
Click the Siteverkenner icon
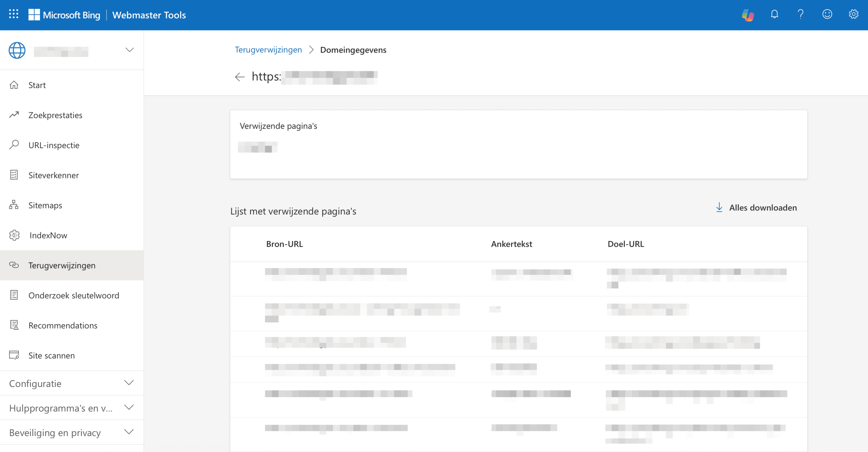[x=14, y=175]
